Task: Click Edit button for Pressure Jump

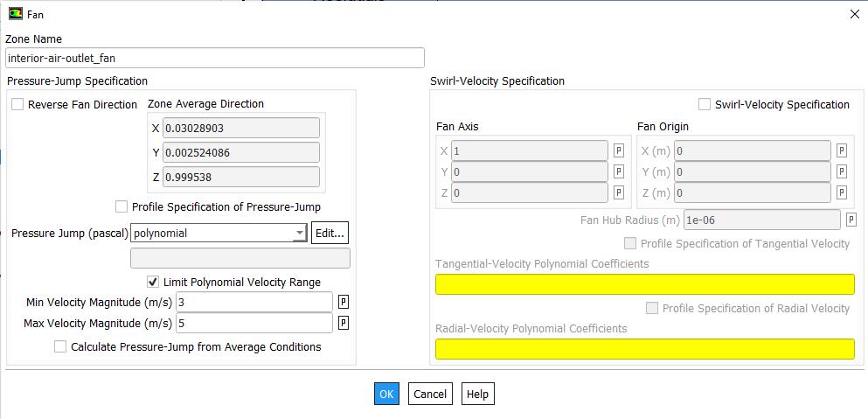Action: [330, 233]
